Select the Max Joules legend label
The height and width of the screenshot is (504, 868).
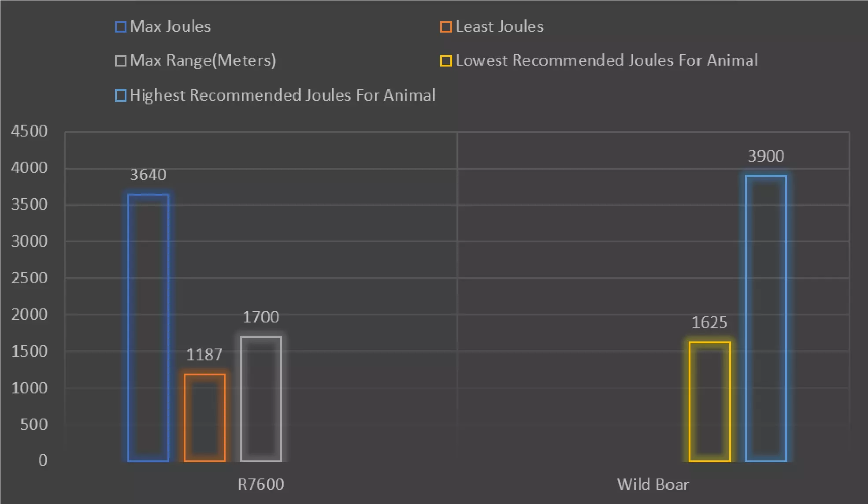coord(170,26)
